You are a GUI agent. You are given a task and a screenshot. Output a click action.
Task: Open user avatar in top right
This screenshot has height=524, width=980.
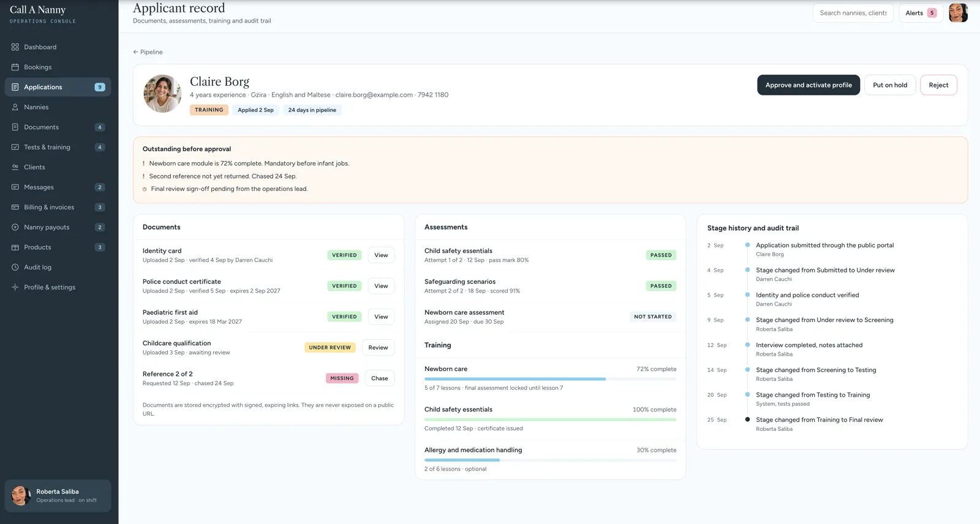(958, 13)
